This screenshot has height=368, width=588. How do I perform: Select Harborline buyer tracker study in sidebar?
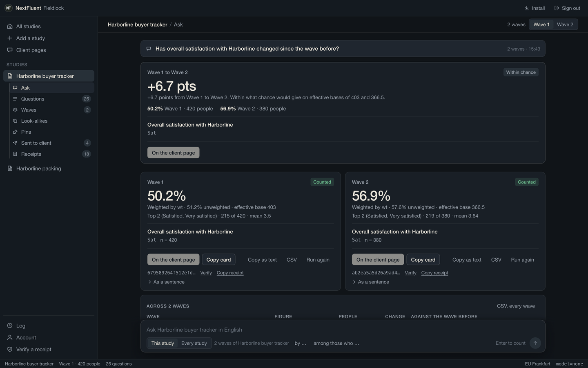[49, 76]
